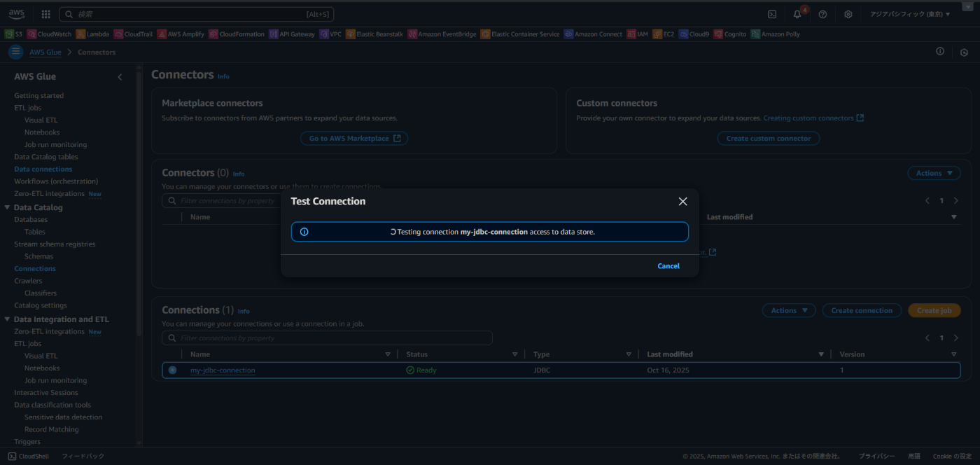Screen dimensions: 980x465
Task: Open Lambda favorite shortcut
Action: pos(93,34)
